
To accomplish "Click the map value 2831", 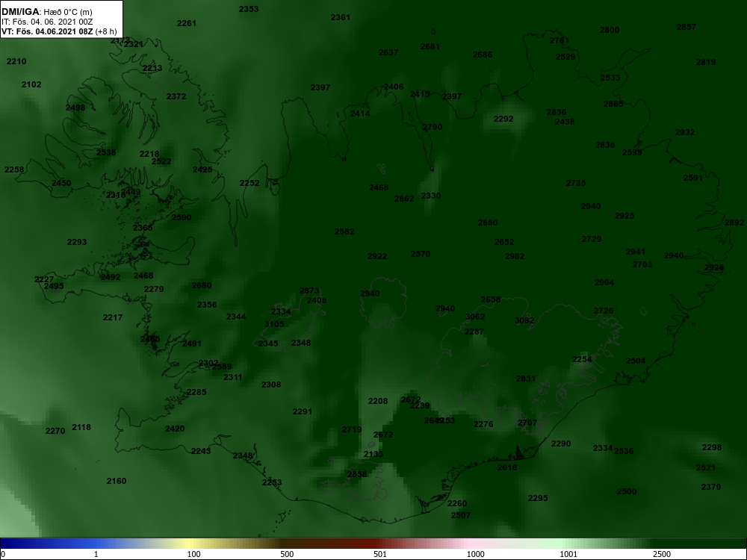I will [525, 379].
